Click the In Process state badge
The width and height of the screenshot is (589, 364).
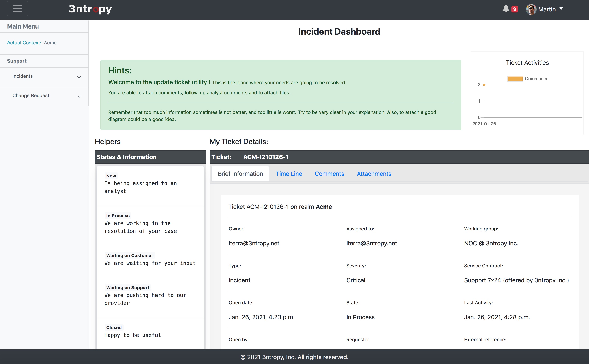click(118, 216)
